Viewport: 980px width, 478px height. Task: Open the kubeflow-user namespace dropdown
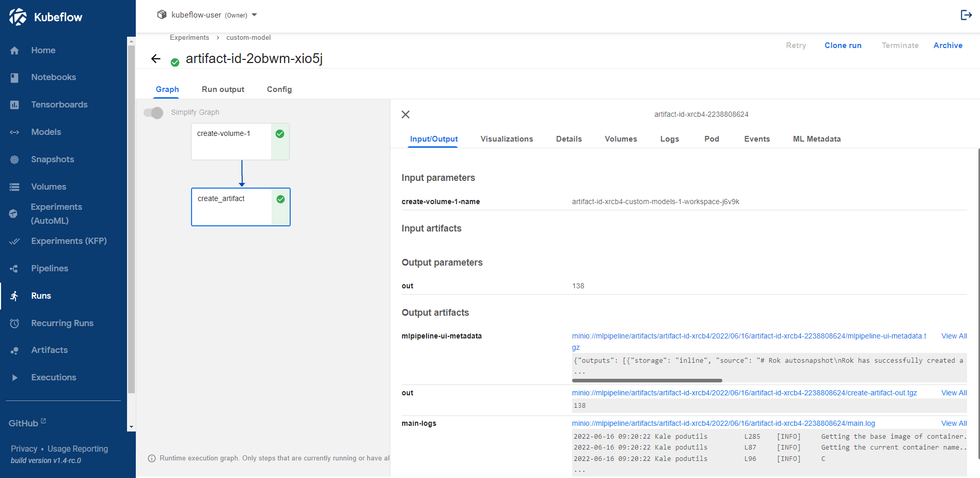click(208, 15)
